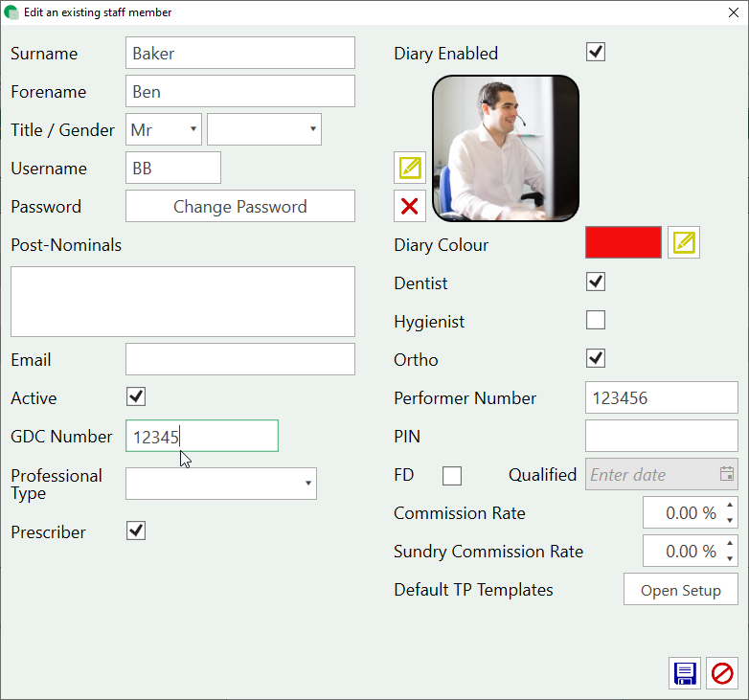The height and width of the screenshot is (700, 749).
Task: Click Open Setup for TP Templates
Action: coord(681,590)
